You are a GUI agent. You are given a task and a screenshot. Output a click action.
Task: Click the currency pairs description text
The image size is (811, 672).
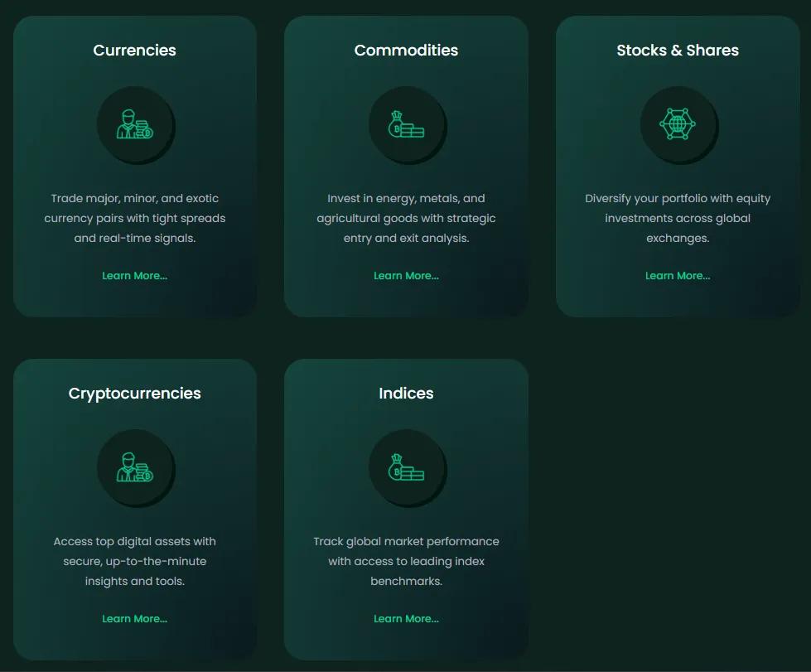point(134,219)
